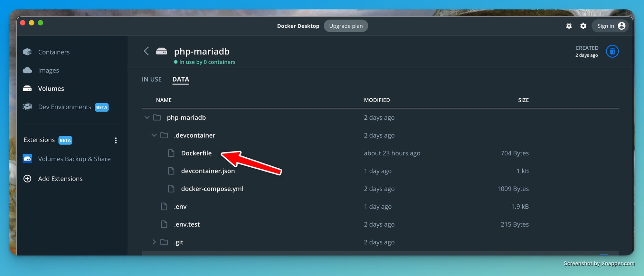
Task: Click the Extensions heading
Action: click(39, 140)
